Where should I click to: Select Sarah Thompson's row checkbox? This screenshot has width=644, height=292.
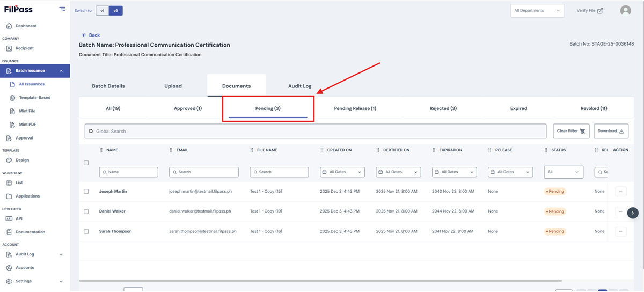coord(86,231)
